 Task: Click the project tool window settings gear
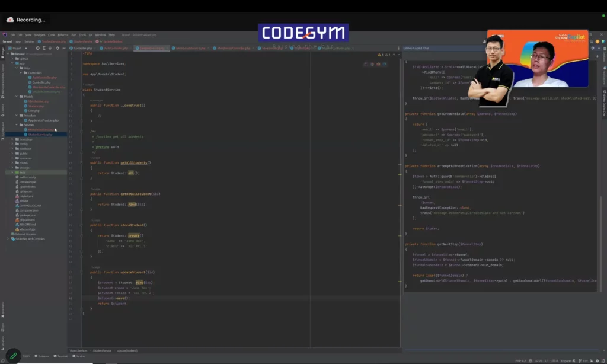pos(58,48)
